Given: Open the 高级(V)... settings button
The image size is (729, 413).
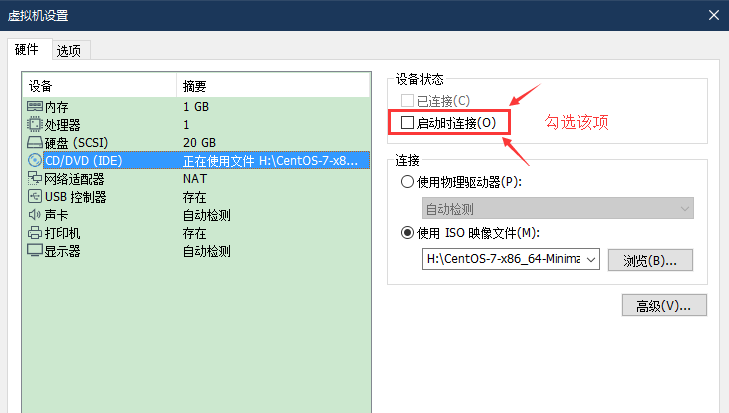Looking at the screenshot, I should click(664, 305).
